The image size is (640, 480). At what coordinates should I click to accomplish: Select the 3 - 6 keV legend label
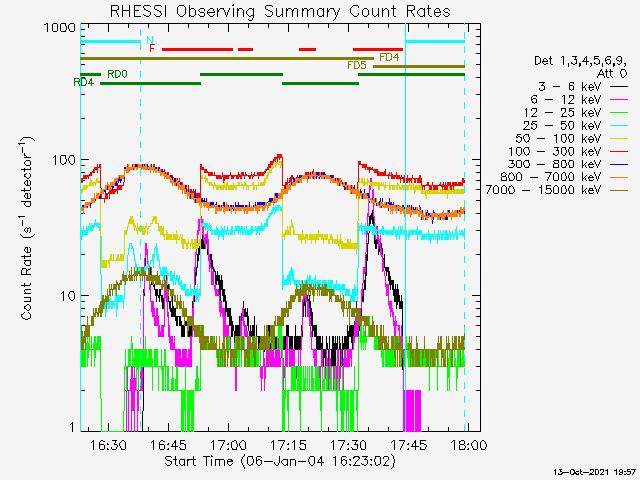pyautogui.click(x=570, y=87)
